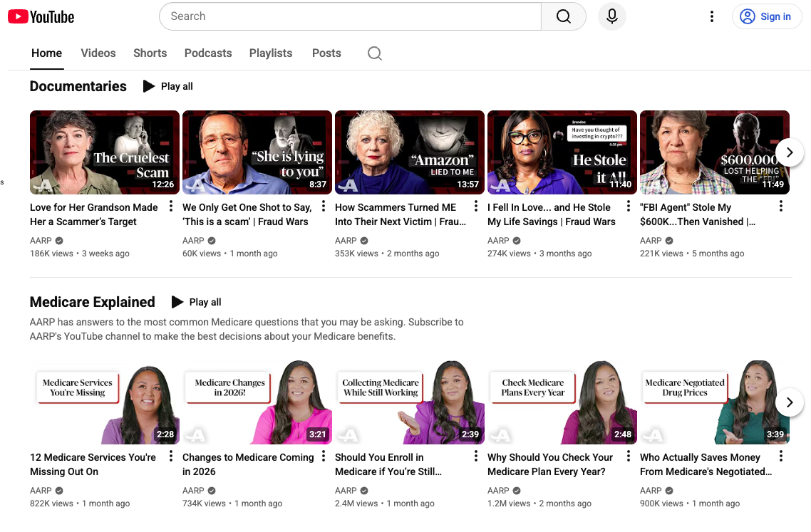Viewport: 811px width, 532px height.
Task: Open more actions for 'Changes to Medicare Coming' video
Action: (x=324, y=457)
